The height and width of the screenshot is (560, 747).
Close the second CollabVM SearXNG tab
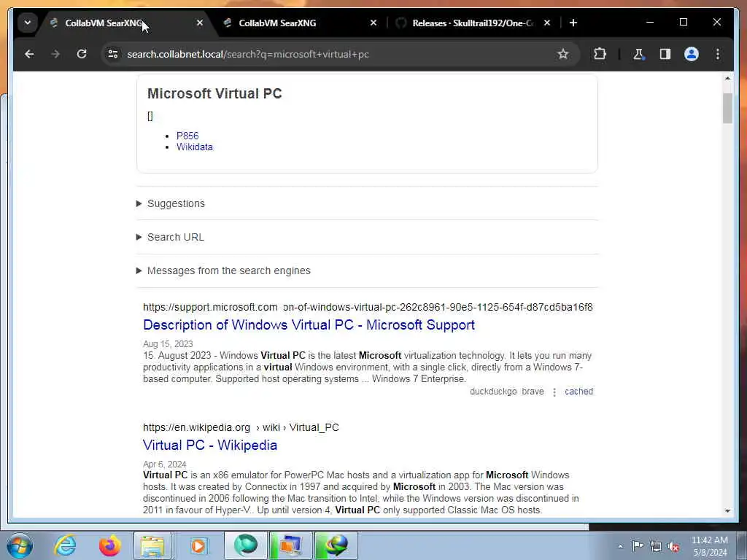click(373, 23)
